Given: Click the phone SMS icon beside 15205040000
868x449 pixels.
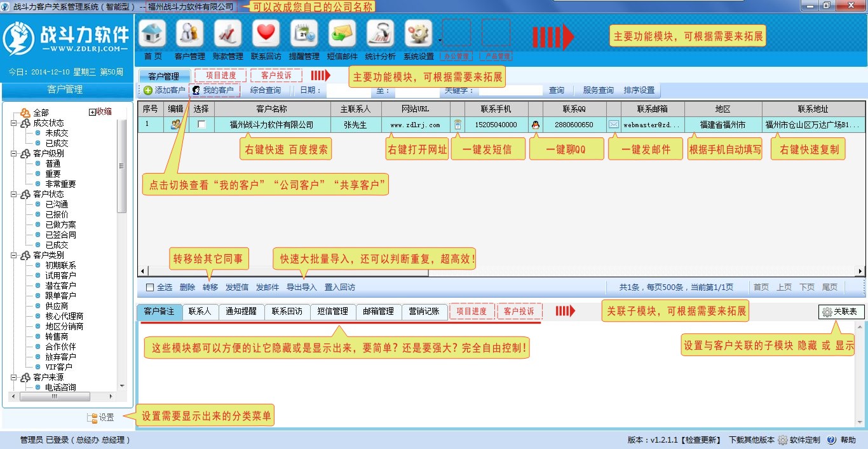Looking at the screenshot, I should pyautogui.click(x=458, y=125).
